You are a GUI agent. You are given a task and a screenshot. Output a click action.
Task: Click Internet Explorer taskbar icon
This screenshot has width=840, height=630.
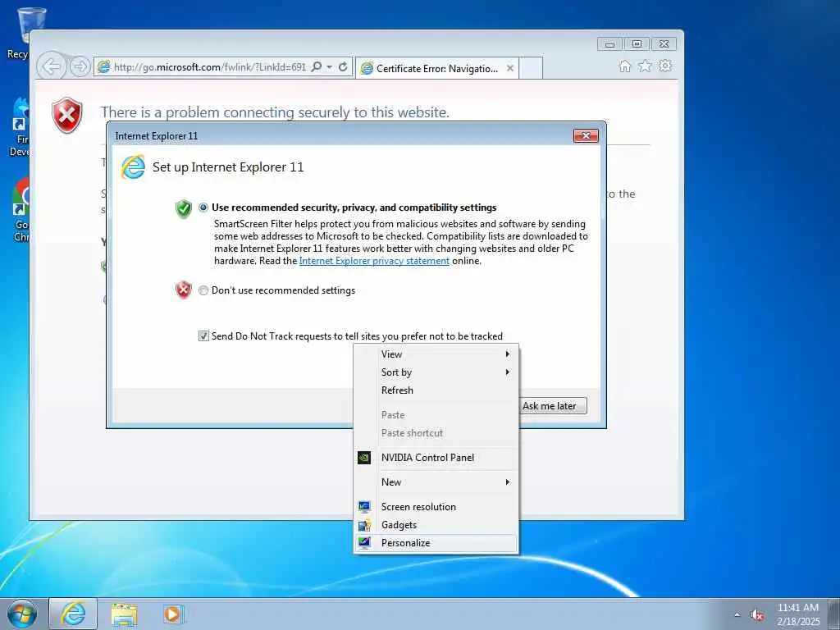(73, 614)
